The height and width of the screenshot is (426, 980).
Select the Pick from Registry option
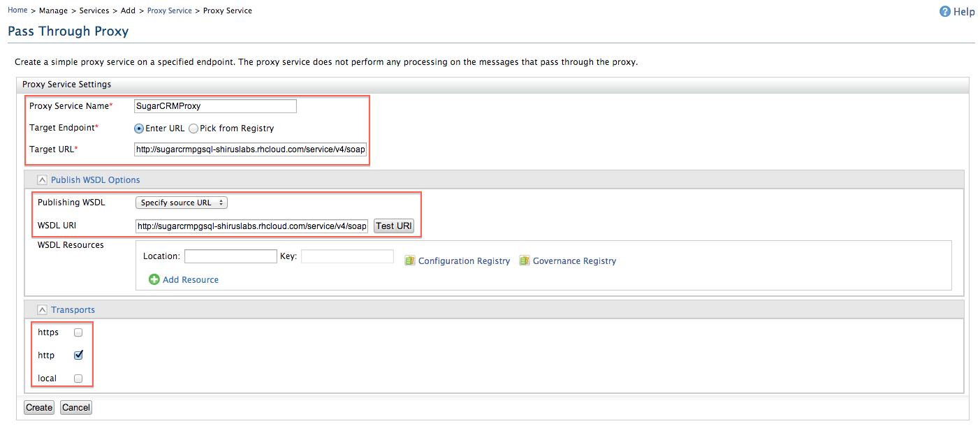pos(193,128)
